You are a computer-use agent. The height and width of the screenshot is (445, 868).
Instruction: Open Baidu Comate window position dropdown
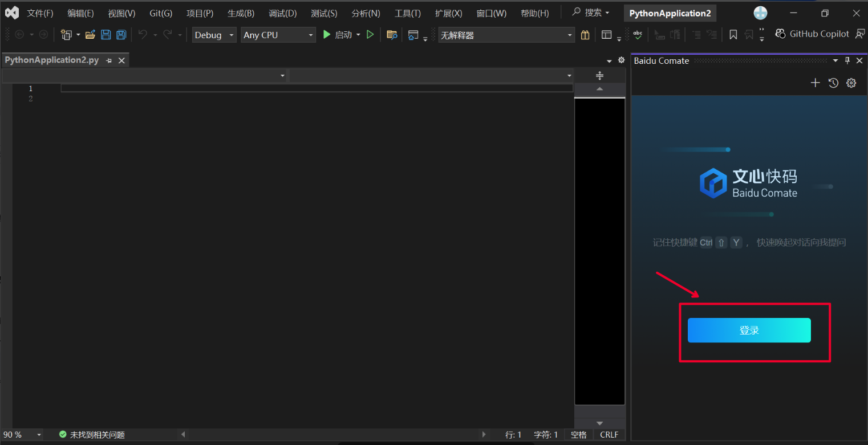(835, 60)
